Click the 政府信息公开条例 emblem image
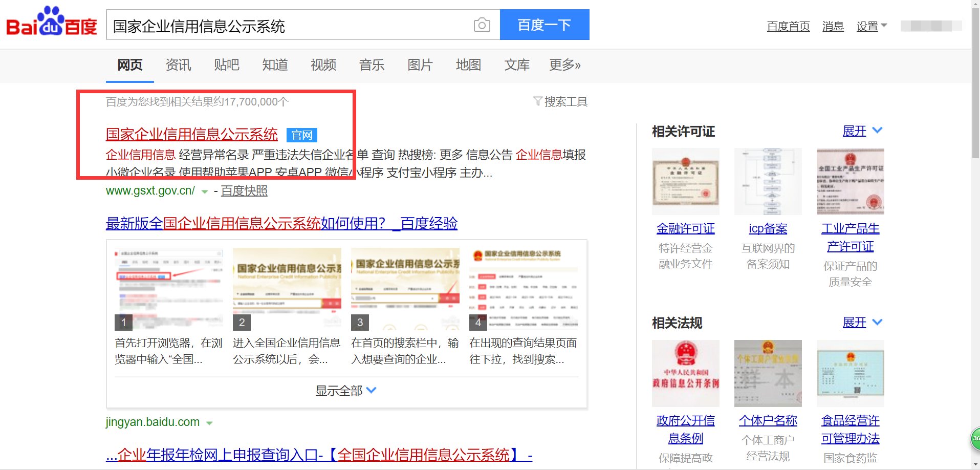980x470 pixels. pos(685,373)
